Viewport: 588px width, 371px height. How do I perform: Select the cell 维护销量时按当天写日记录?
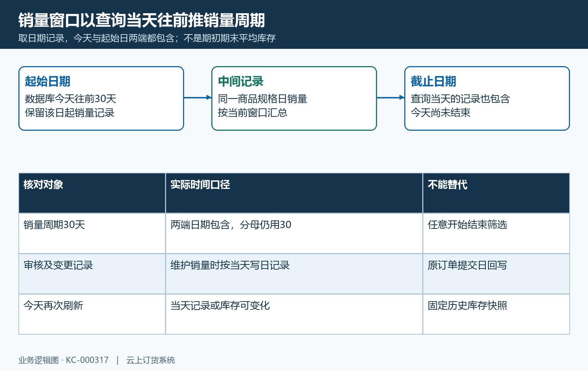coord(294,274)
